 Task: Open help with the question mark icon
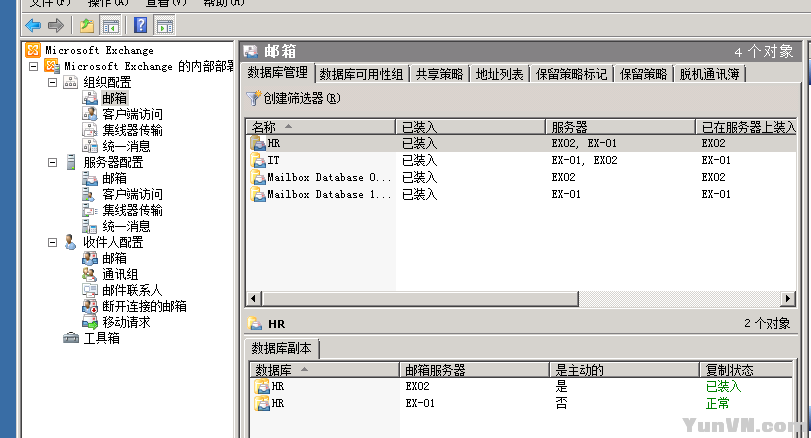tap(141, 25)
